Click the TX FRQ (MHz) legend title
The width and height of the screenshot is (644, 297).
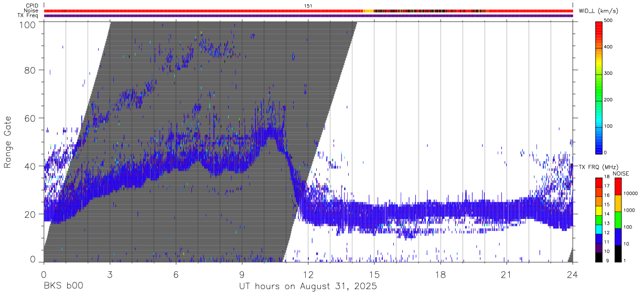(x=598, y=167)
